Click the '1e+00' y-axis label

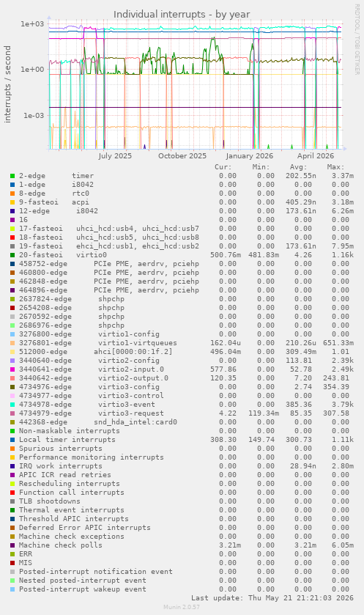point(33,70)
